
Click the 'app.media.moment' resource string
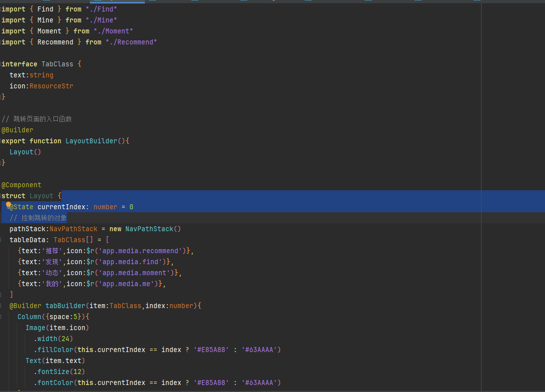[135, 273]
